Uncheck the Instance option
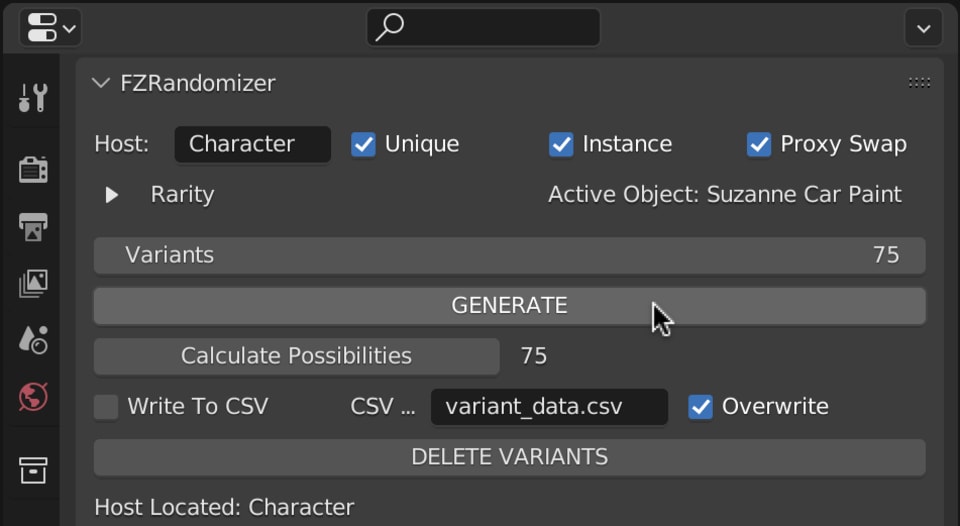 (x=561, y=145)
